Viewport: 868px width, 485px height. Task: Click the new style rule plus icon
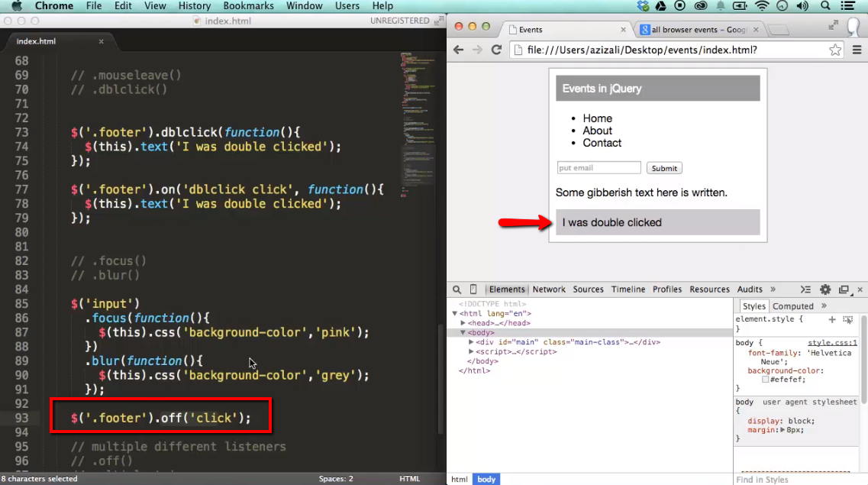[x=832, y=319]
